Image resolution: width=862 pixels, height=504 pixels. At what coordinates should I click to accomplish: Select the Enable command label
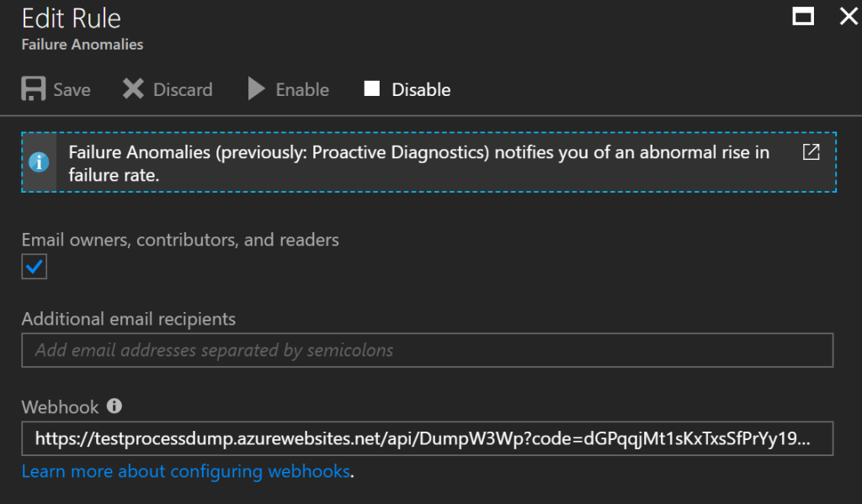[303, 89]
